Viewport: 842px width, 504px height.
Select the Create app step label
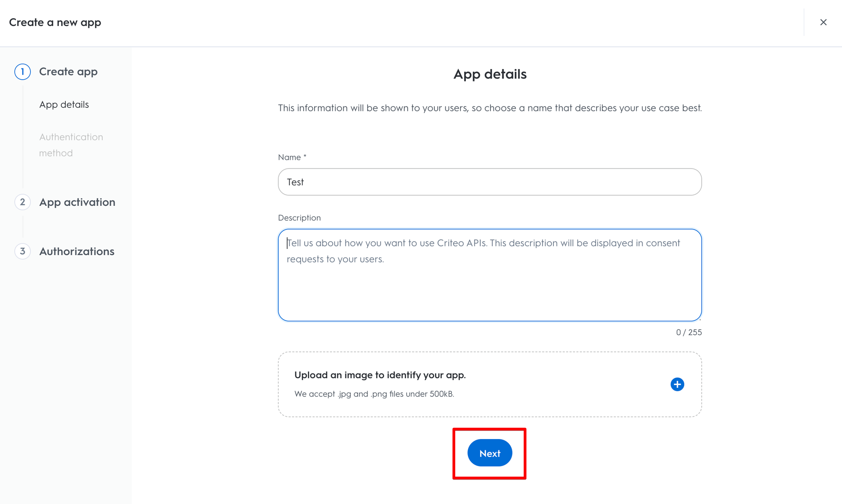[68, 71]
